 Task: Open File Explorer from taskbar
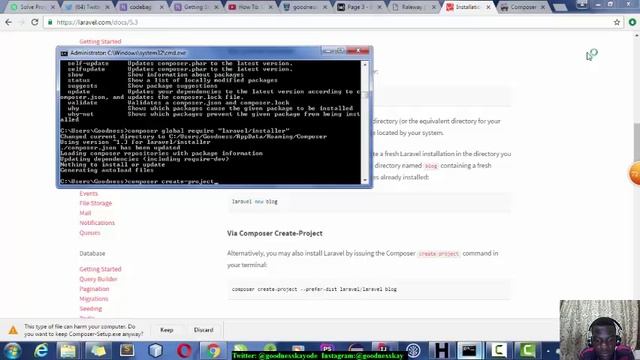[x=68, y=351]
